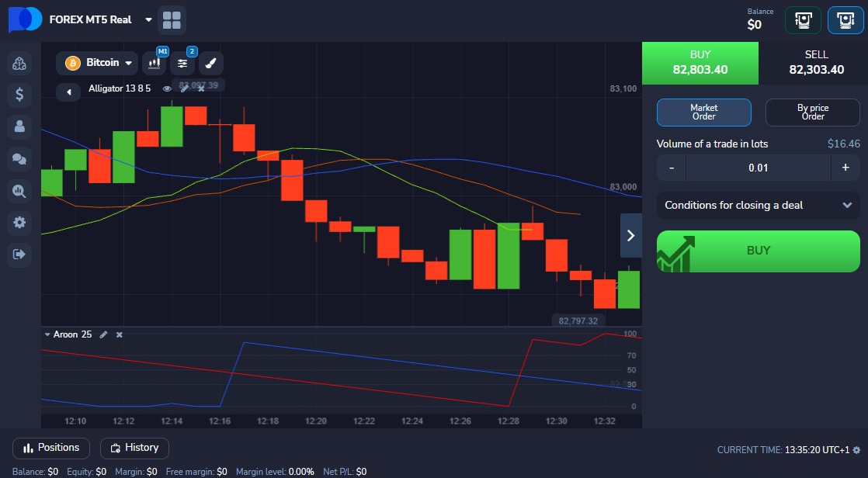
Task: Switch to By price Order
Action: (812, 113)
